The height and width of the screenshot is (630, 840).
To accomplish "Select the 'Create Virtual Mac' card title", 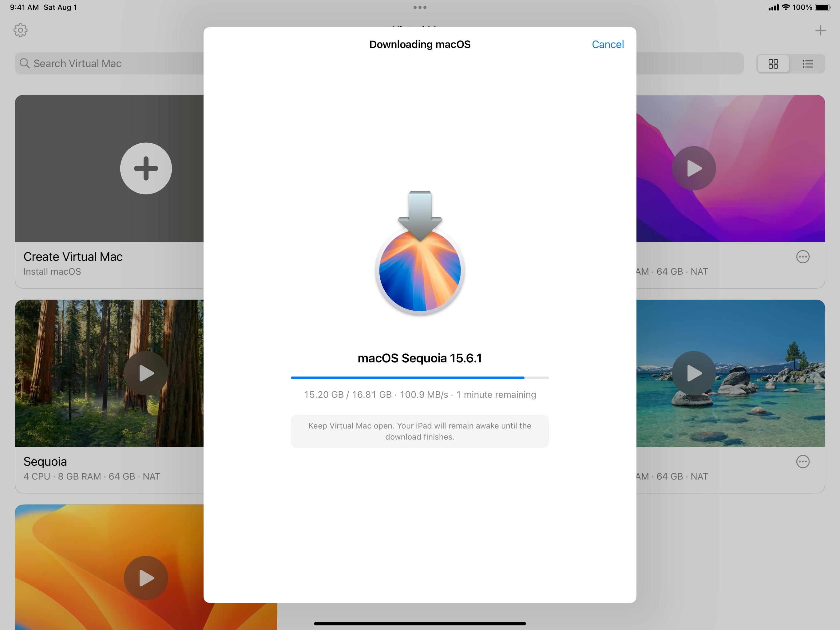I will 73,257.
